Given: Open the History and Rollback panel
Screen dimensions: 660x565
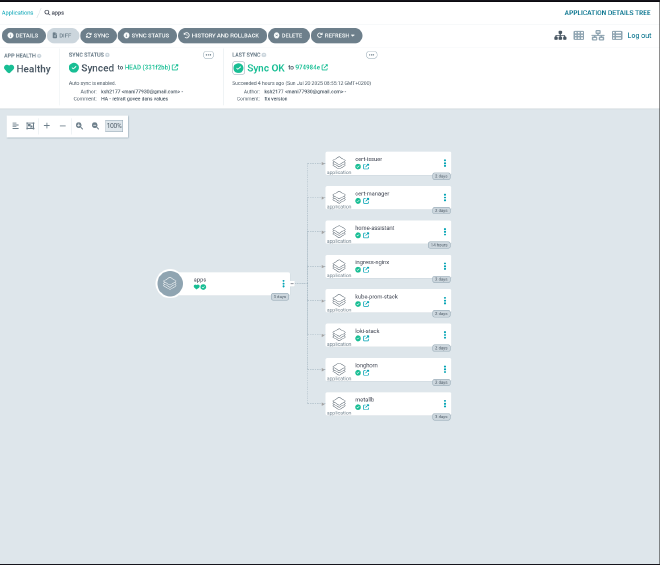Looking at the screenshot, I should point(223,35).
